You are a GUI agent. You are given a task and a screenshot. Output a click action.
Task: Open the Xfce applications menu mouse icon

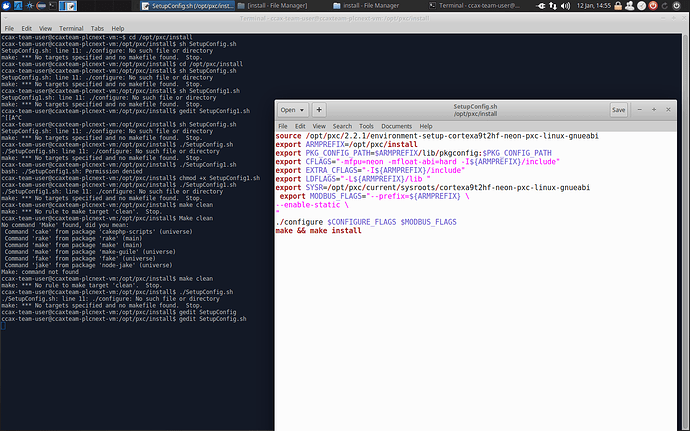pos(6,6)
